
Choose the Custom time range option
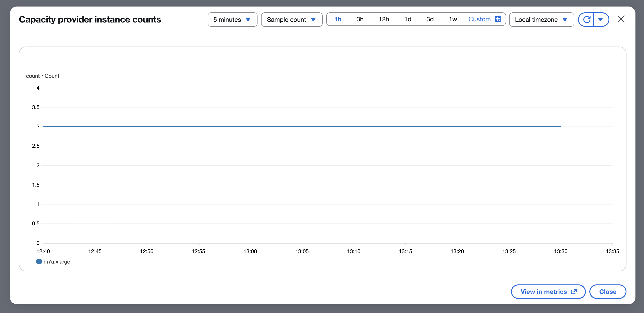pos(479,19)
